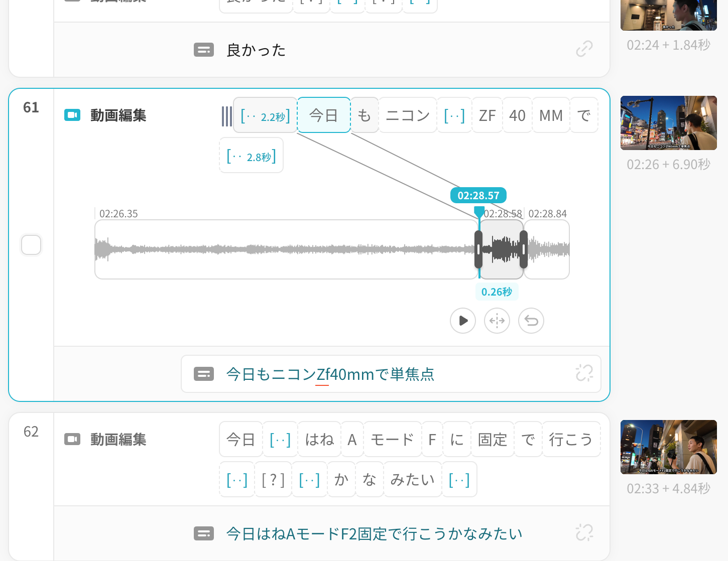Select the [··] chip before ZF
Viewport: 728px width, 561px height.
point(454,115)
